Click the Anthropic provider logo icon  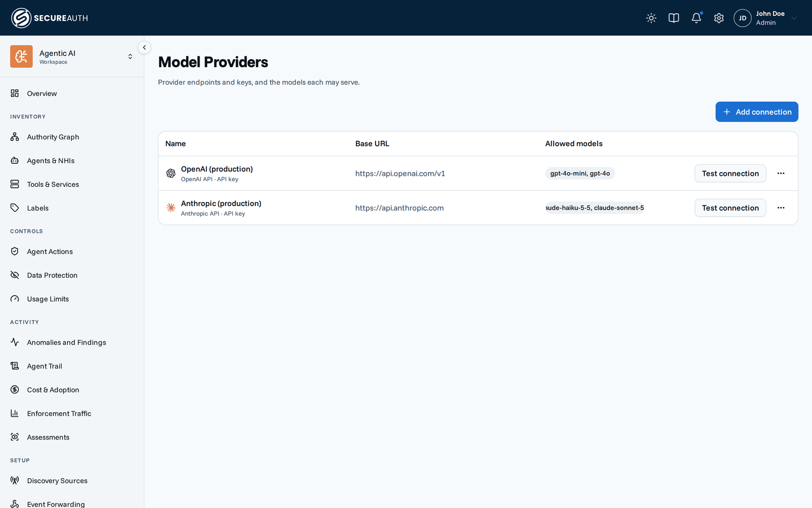(171, 208)
